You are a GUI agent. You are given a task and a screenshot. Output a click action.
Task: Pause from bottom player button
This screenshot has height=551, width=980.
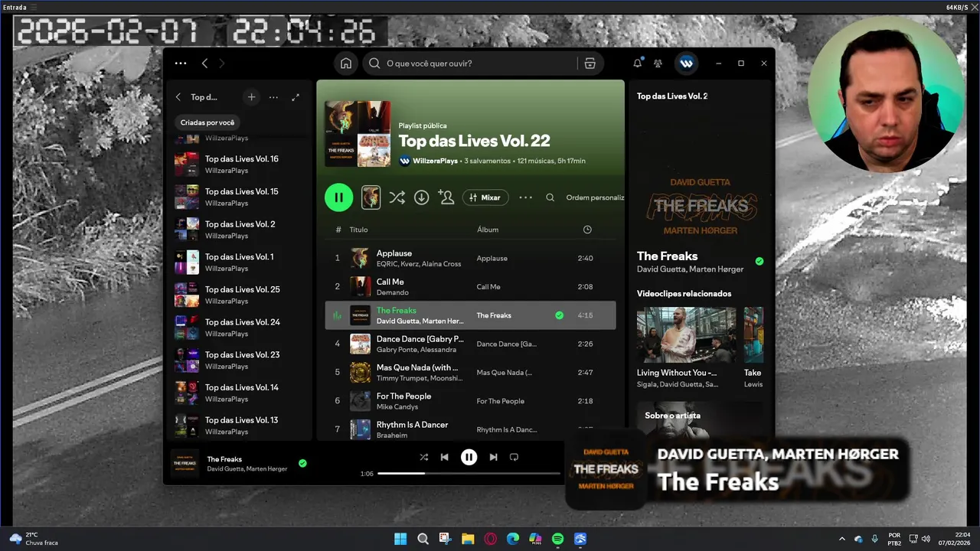point(469,457)
